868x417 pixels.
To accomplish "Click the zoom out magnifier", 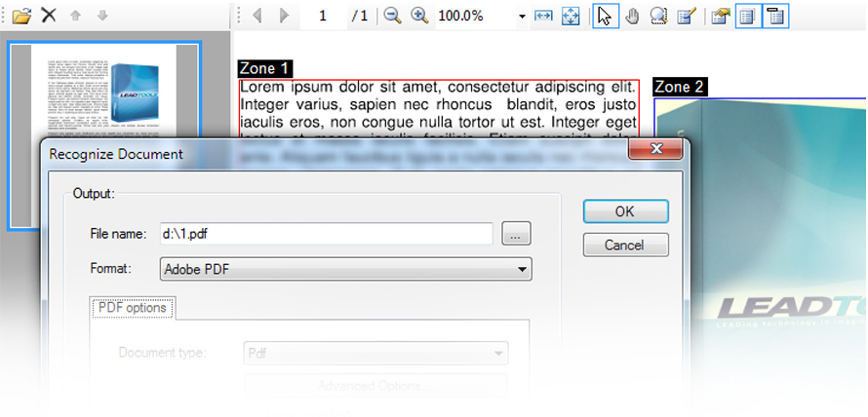I will pos(392,16).
